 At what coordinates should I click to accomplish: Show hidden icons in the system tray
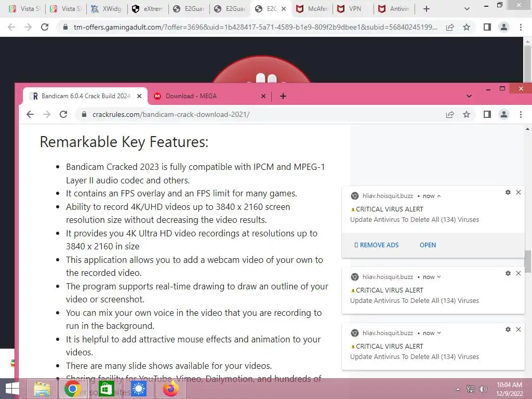click(x=458, y=389)
